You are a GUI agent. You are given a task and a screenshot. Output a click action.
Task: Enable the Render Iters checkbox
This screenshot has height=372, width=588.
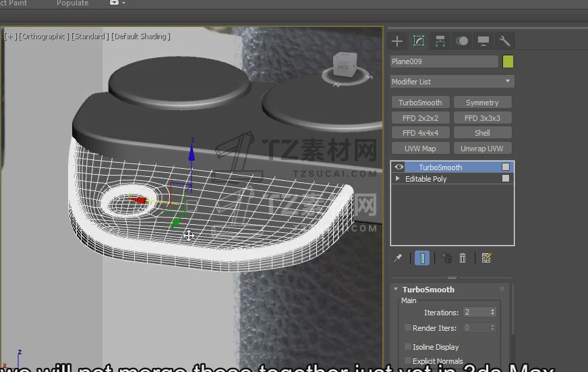pos(407,328)
